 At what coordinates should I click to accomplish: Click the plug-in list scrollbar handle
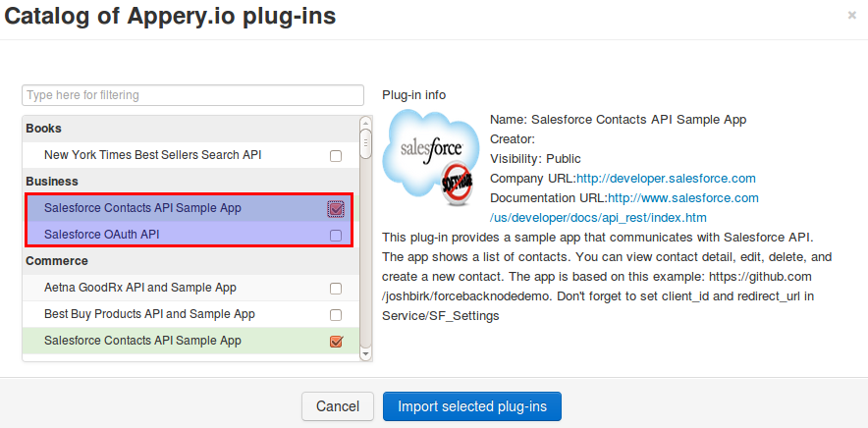(365, 144)
